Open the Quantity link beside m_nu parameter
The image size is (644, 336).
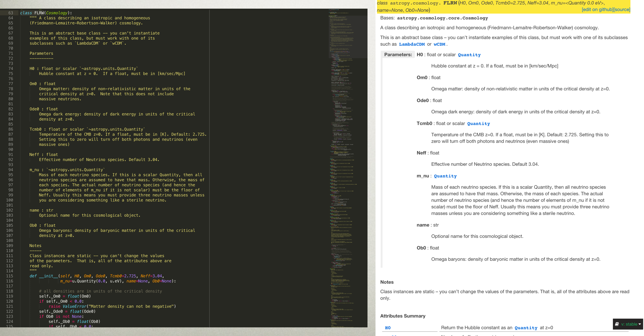pyautogui.click(x=445, y=176)
